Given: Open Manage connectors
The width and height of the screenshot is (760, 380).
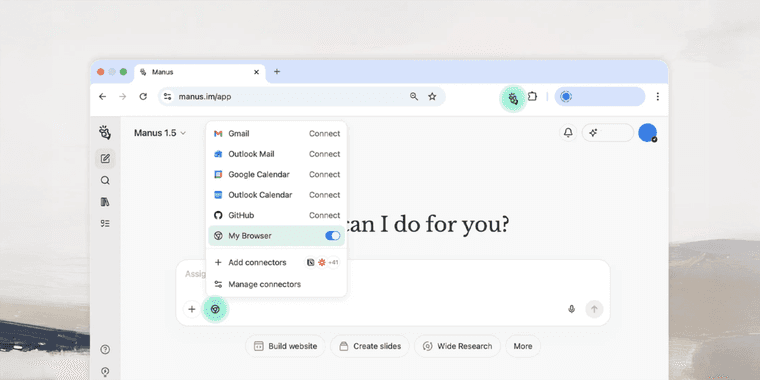Looking at the screenshot, I should pos(276,284).
